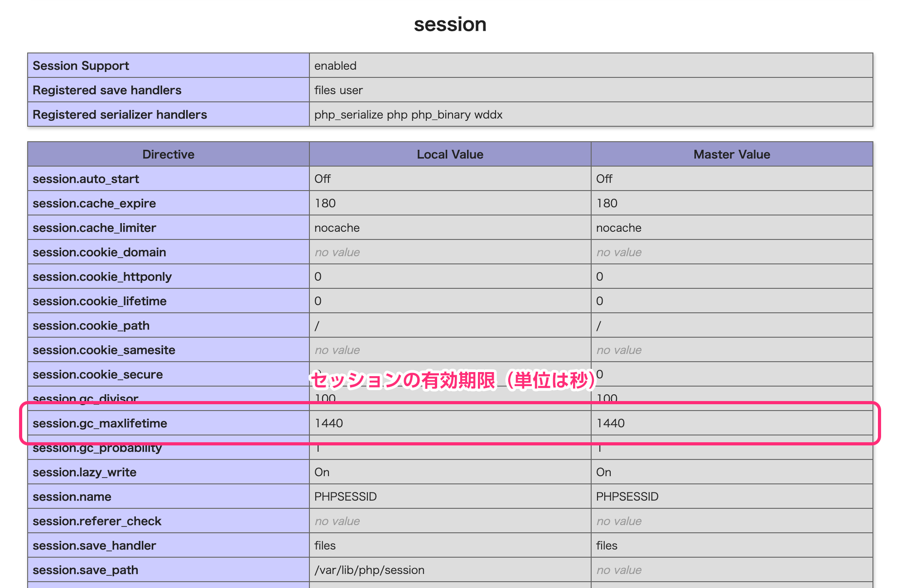Select the session.cache_limiter directive
This screenshot has width=906, height=588.
[94, 228]
